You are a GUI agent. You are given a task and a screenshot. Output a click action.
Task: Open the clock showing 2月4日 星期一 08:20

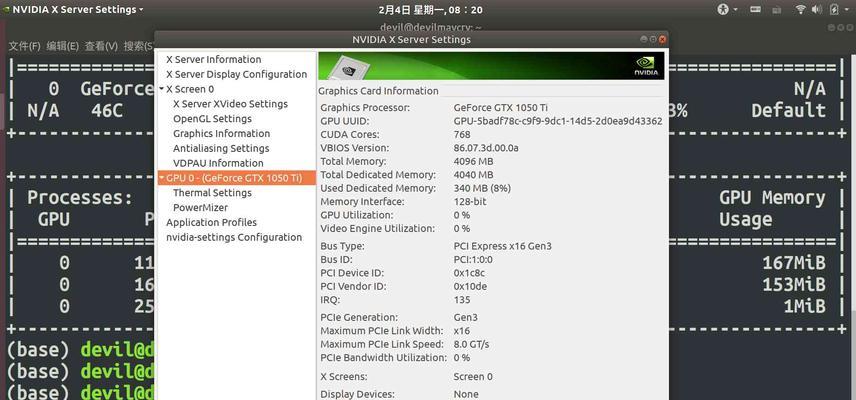(430, 9)
